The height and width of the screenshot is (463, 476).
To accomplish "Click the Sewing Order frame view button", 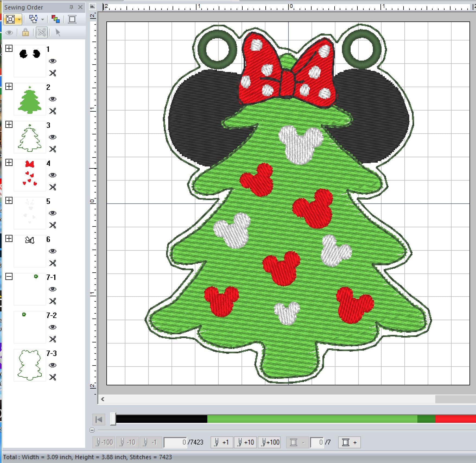I will pos(10,19).
